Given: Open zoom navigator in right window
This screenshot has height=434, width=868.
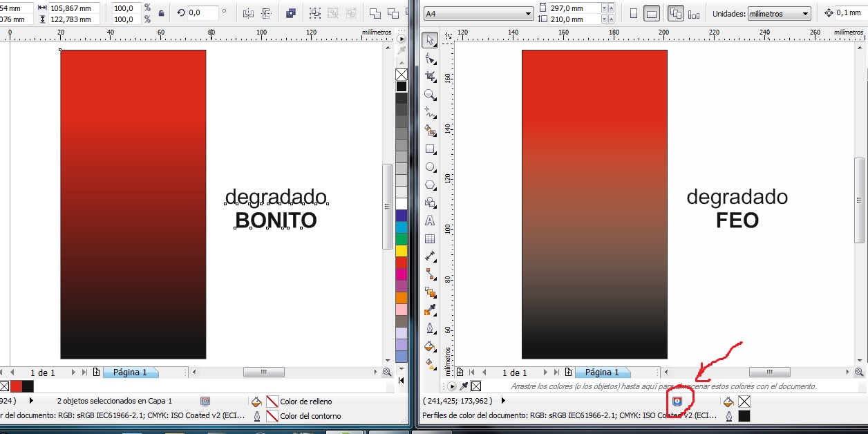Looking at the screenshot, I should tap(860, 372).
